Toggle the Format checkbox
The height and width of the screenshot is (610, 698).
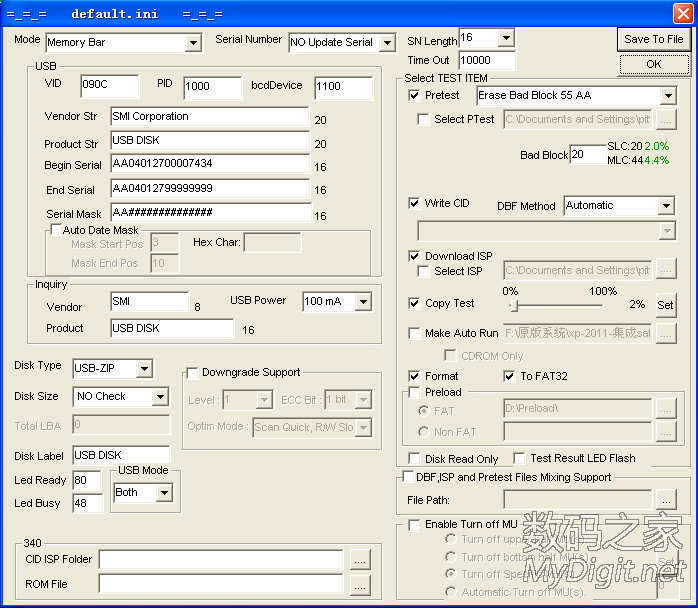[x=414, y=376]
